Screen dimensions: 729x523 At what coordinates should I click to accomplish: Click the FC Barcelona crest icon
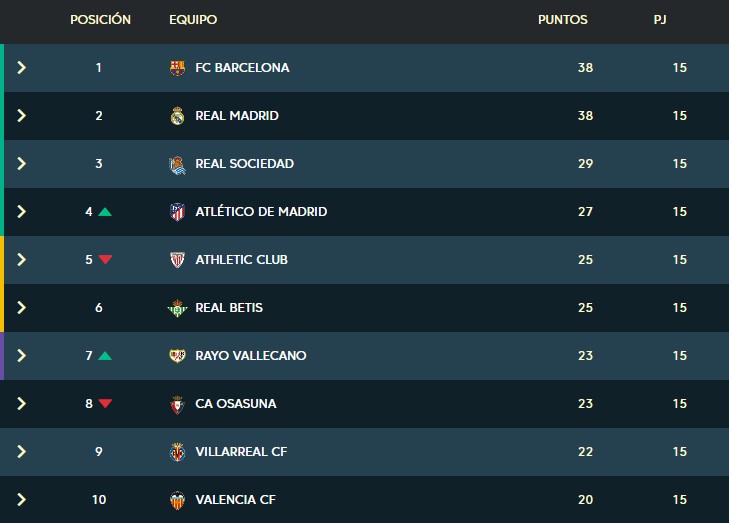(x=178, y=68)
